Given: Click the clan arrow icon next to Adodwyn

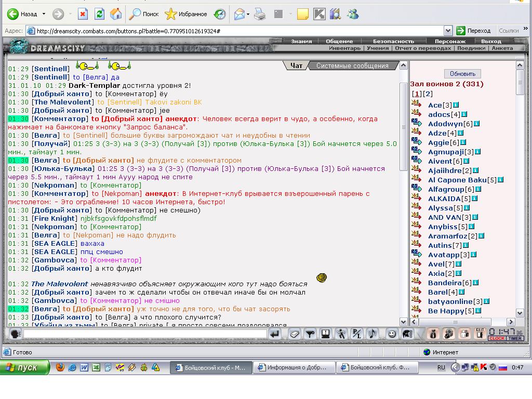Looking at the screenshot, I should (x=416, y=123).
